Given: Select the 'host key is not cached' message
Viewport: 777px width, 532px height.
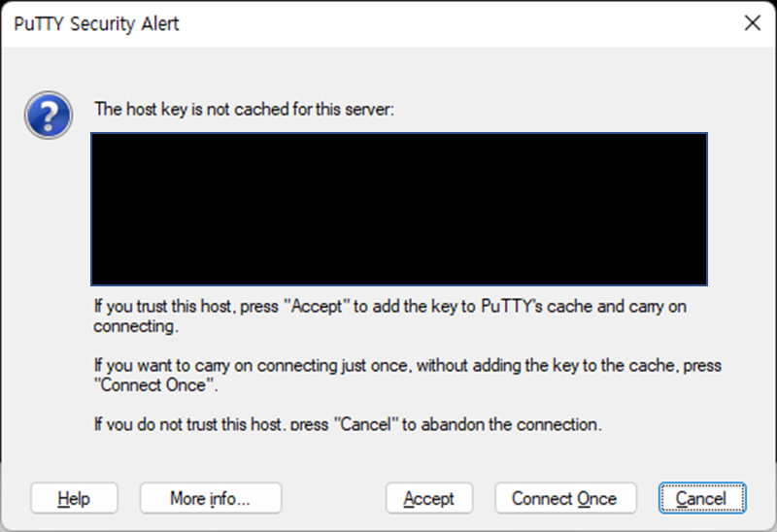Looking at the screenshot, I should (x=245, y=109).
